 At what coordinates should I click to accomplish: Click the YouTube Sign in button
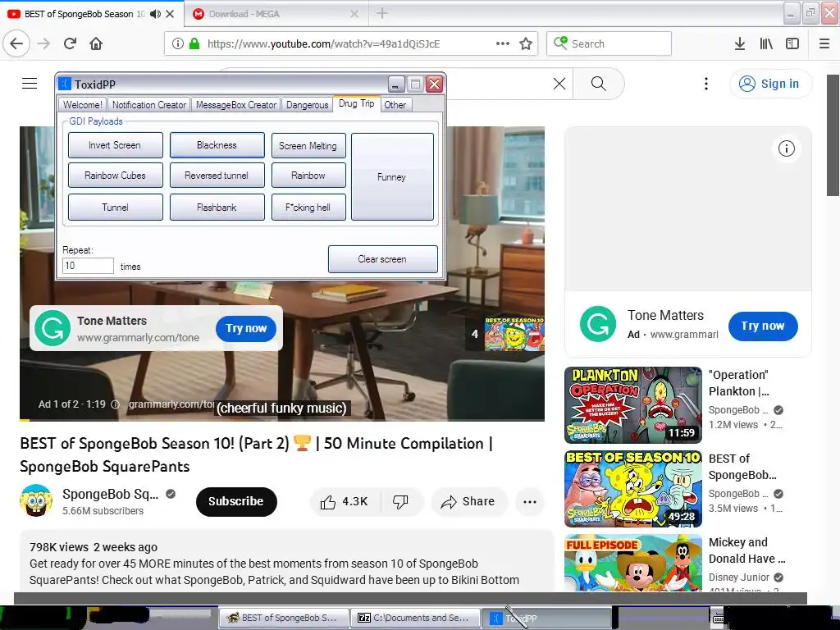770,84
